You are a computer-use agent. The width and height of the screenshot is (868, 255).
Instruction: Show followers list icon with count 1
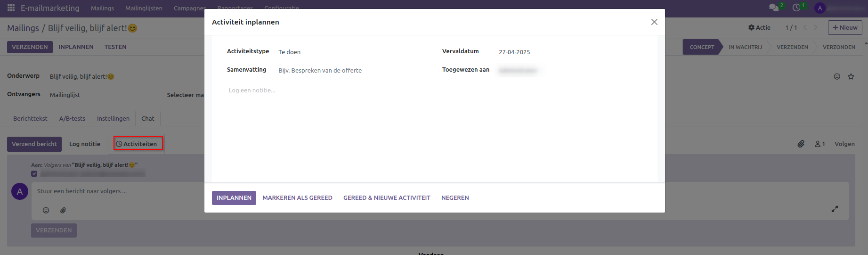pyautogui.click(x=820, y=144)
